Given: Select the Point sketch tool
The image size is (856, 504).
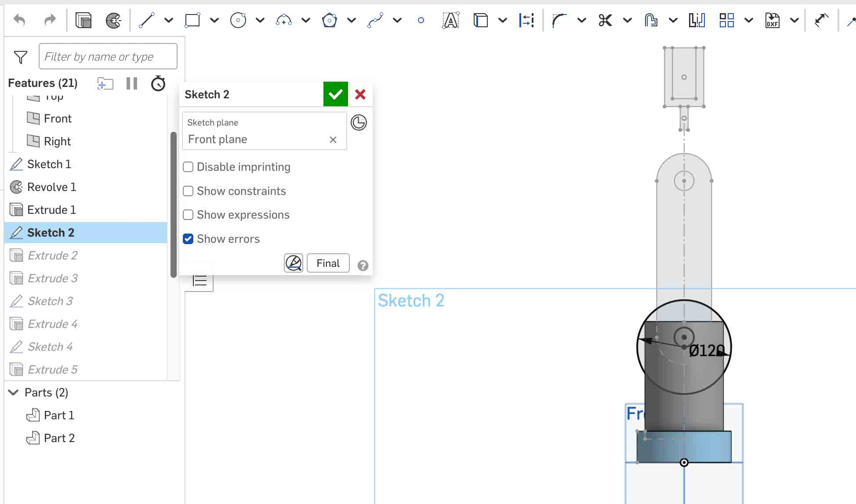Looking at the screenshot, I should pos(421,20).
